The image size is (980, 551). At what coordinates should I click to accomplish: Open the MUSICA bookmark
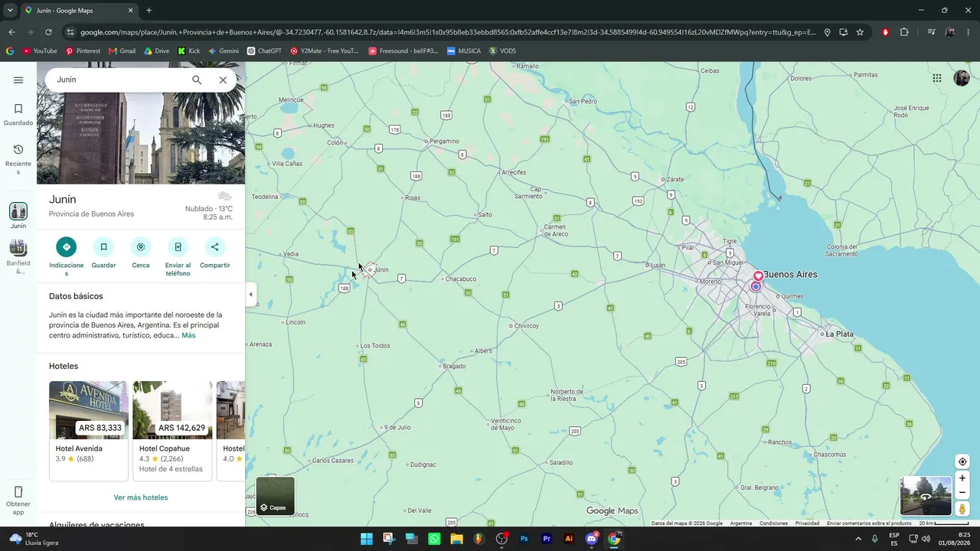click(x=464, y=51)
